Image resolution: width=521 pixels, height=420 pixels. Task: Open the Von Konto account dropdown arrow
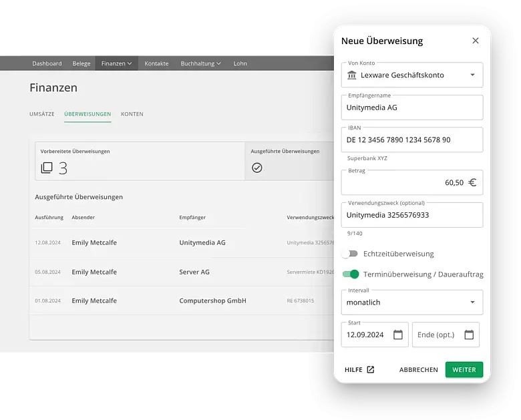pos(472,75)
